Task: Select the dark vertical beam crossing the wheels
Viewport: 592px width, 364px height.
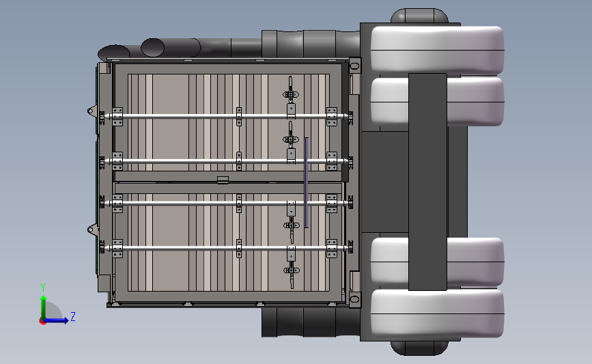Action: pos(427,182)
